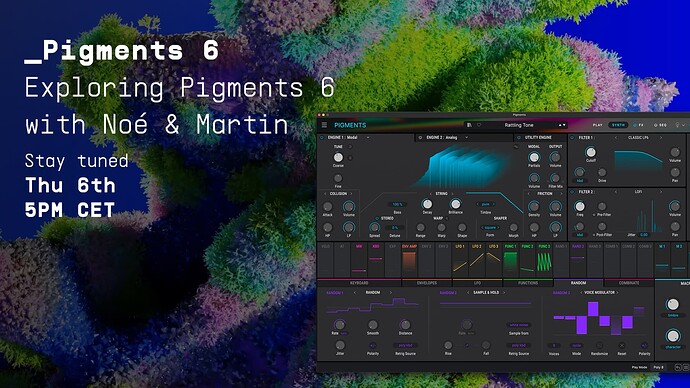The width and height of the screenshot is (690, 388).
Task: Click Voice Modulator Reset icon
Action: click(621, 346)
